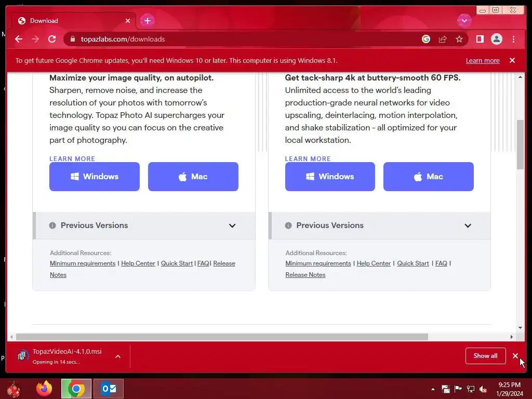The width and height of the screenshot is (532, 399).
Task: Click the Action Center flag icon
Action: (458, 389)
